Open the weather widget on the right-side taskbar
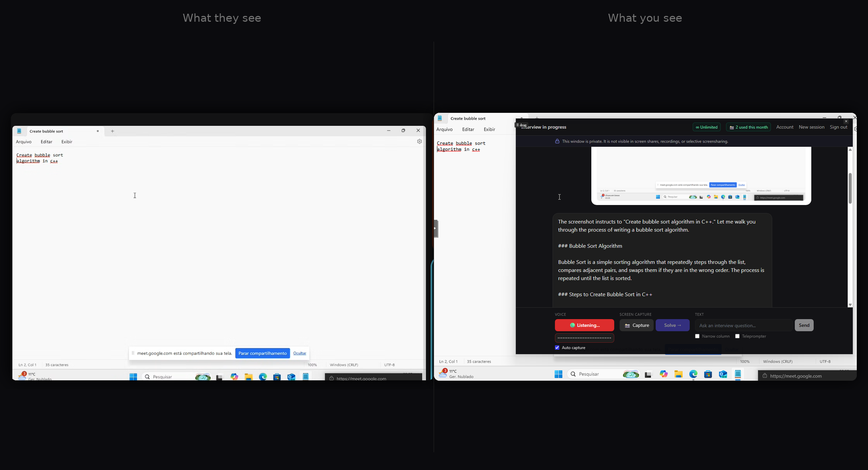Viewport: 868px width, 470px height. point(456,374)
